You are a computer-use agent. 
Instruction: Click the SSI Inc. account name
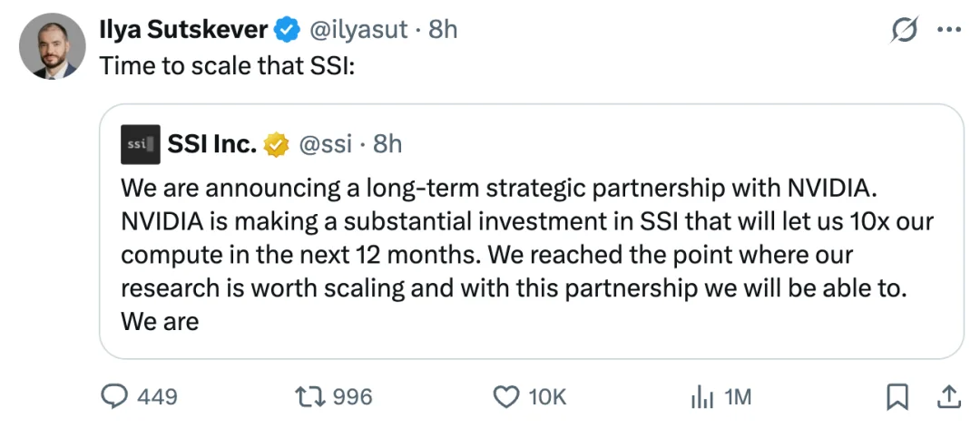pos(212,144)
